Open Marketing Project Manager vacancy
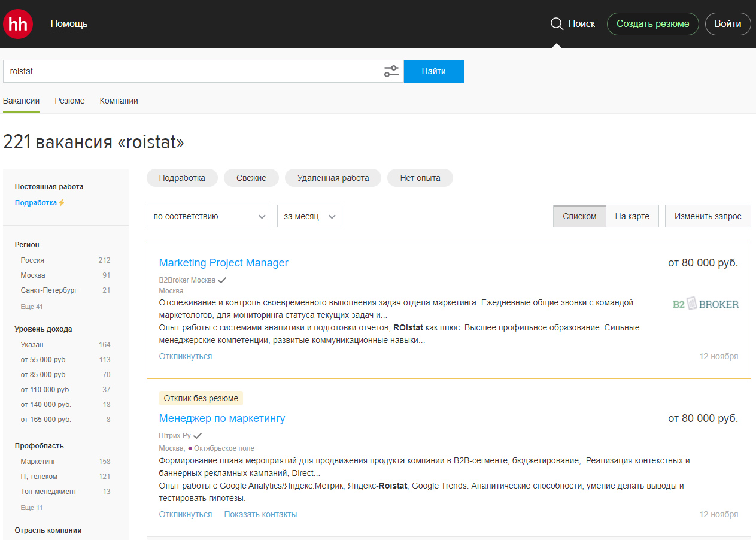The height and width of the screenshot is (540, 756). click(223, 263)
